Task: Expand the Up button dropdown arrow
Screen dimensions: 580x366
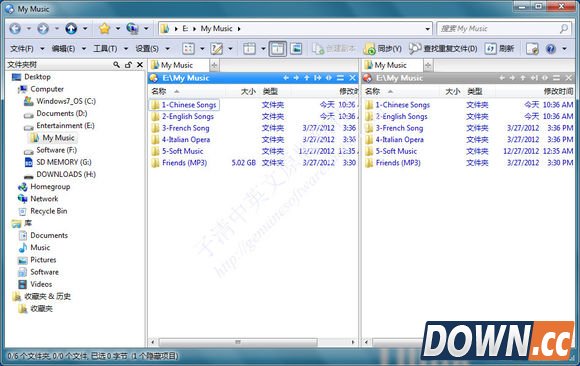Action: (x=85, y=28)
